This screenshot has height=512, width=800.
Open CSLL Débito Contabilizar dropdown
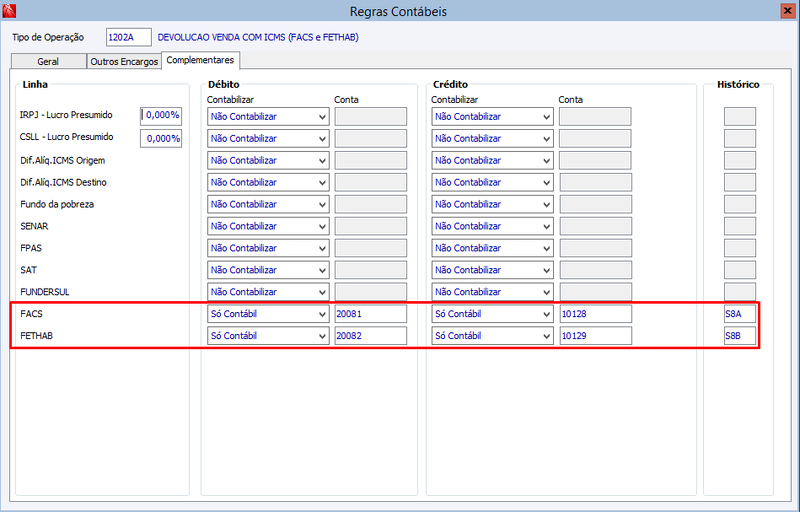268,138
